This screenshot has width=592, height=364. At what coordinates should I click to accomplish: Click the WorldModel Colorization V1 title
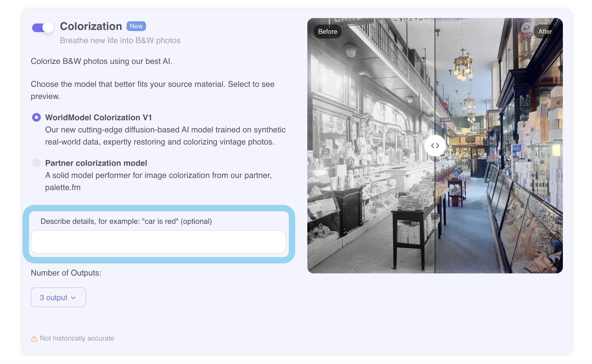coord(98,117)
